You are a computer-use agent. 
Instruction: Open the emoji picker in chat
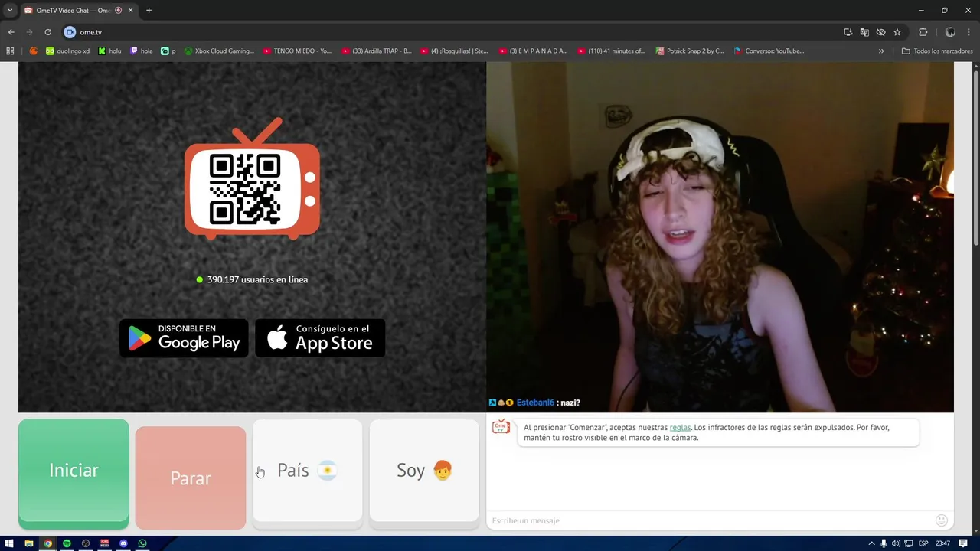coord(942,520)
